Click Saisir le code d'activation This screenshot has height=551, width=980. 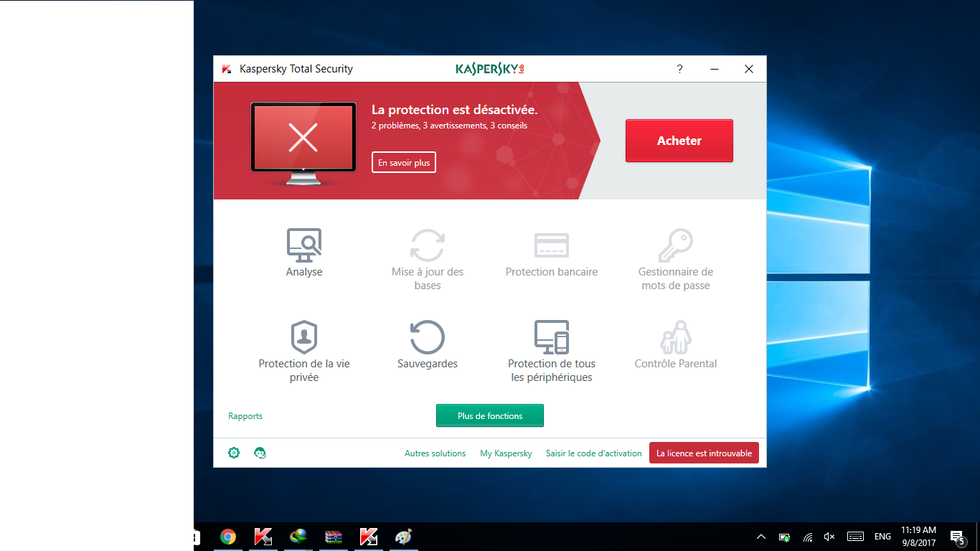tap(593, 453)
